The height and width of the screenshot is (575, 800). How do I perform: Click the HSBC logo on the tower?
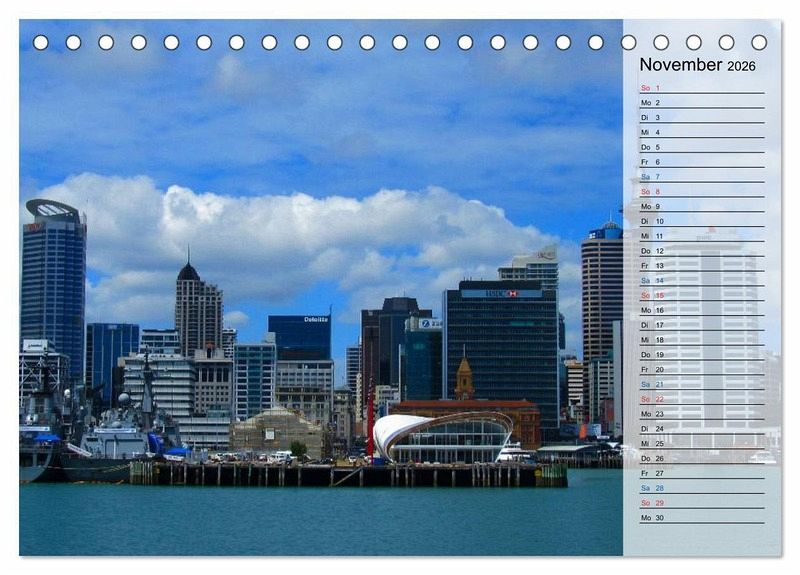point(500,293)
